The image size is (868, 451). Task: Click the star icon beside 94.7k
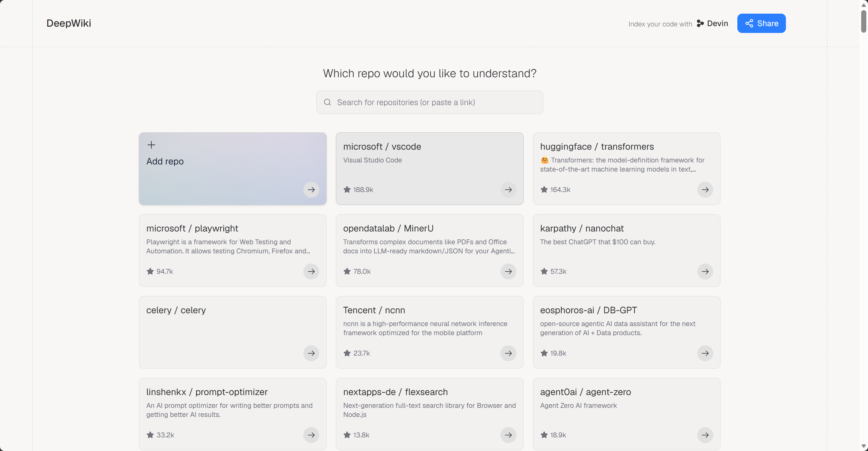[x=150, y=271]
